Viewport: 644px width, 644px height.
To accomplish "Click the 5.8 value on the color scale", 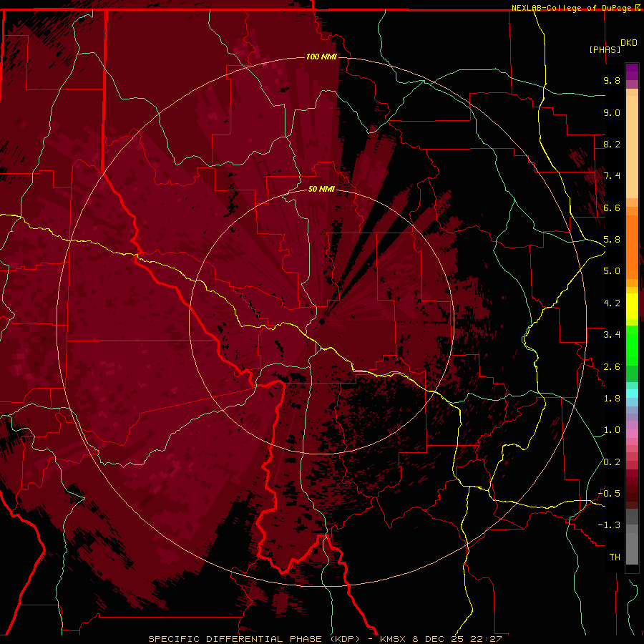I will (612, 240).
